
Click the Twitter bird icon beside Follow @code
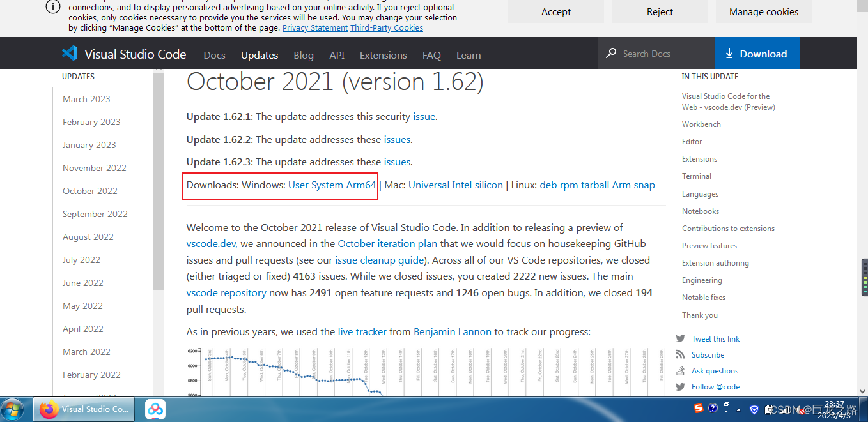pos(680,386)
